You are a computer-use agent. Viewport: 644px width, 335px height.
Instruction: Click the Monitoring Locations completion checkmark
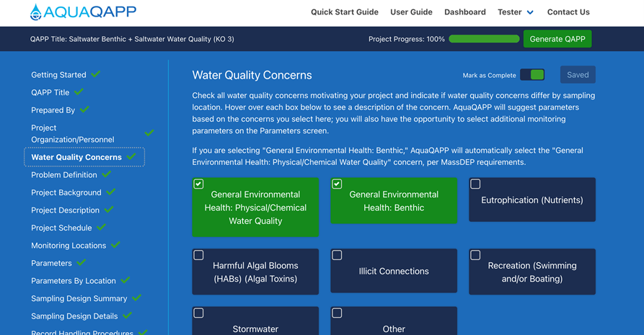pyautogui.click(x=116, y=245)
